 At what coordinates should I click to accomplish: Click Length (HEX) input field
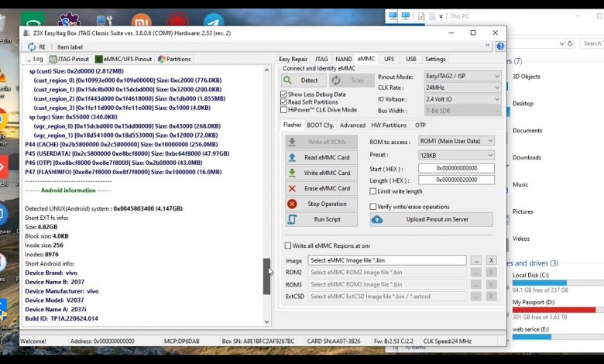pos(456,180)
